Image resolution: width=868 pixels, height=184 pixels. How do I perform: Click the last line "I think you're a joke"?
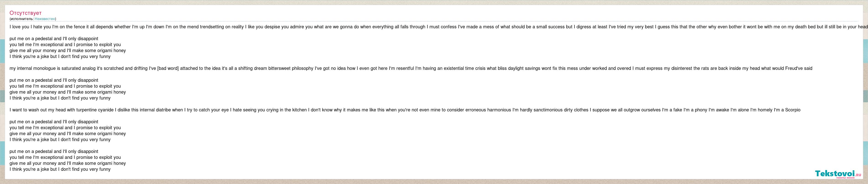click(60, 169)
